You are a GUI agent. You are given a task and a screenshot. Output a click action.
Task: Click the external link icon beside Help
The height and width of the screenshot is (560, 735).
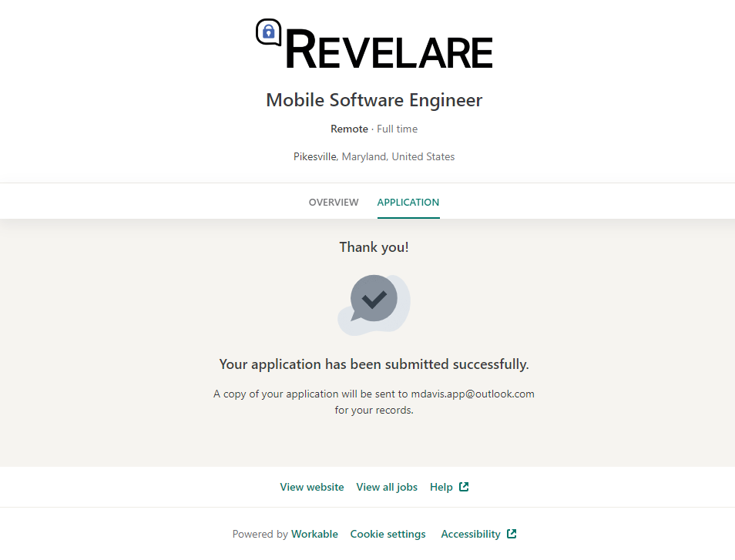point(464,487)
